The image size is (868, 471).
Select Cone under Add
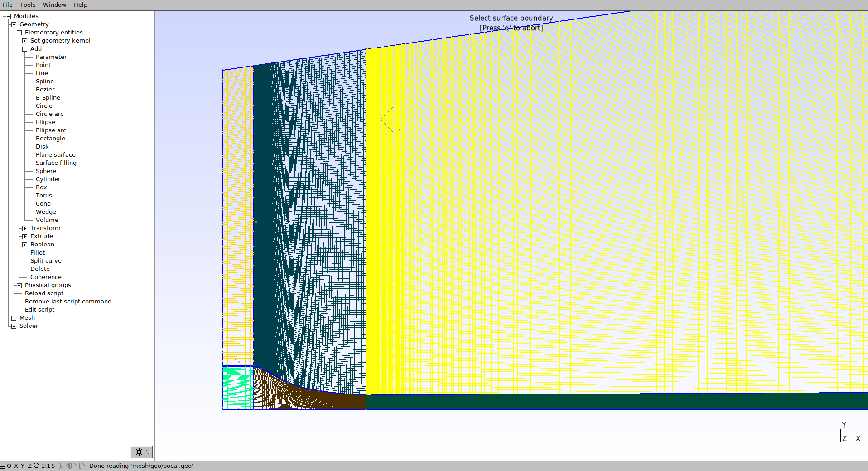[x=43, y=204]
